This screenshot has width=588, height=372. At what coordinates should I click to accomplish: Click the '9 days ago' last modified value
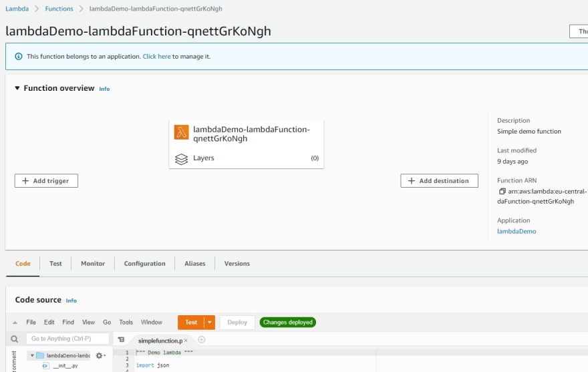[x=512, y=162]
